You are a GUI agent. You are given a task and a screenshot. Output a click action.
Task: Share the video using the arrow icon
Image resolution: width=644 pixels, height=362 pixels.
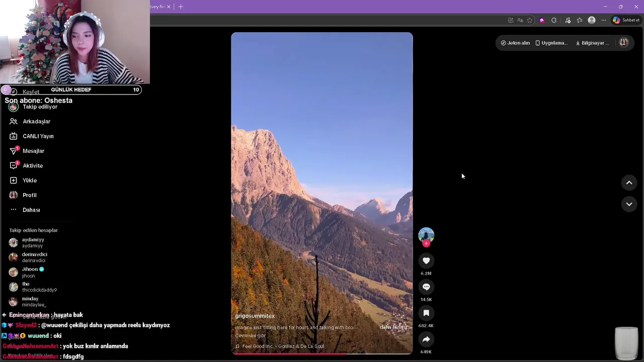426,339
